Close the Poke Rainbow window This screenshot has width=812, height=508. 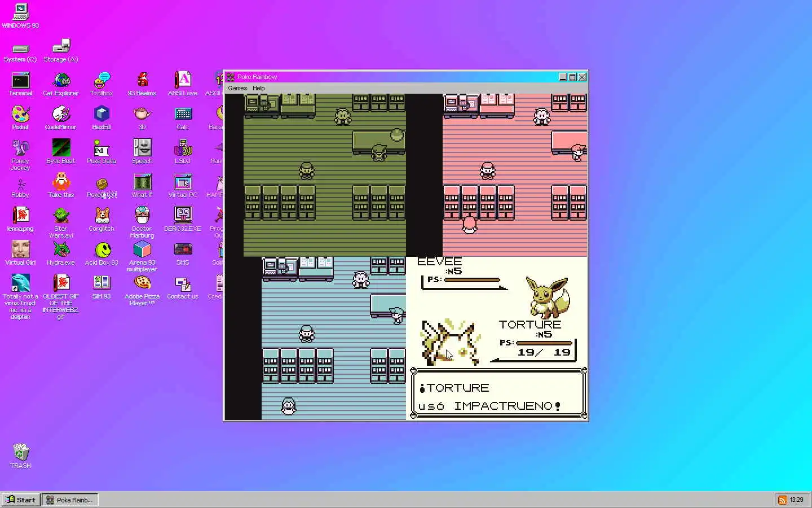[x=582, y=77]
